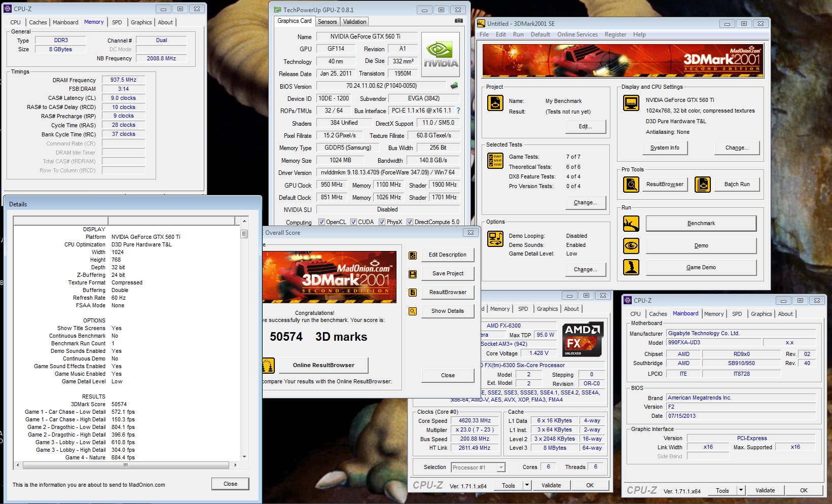Click the Online ResultBrowser icon
Screen dimensions: 832x504
[268, 366]
